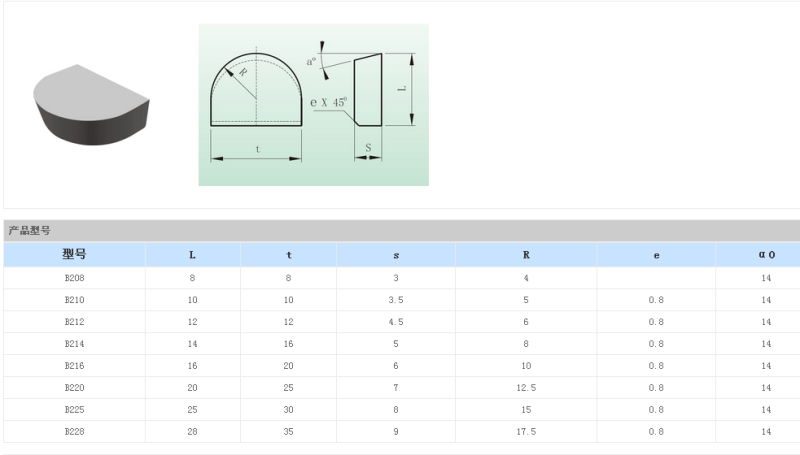Click the B212 model cell
800x455 pixels.
click(x=74, y=322)
